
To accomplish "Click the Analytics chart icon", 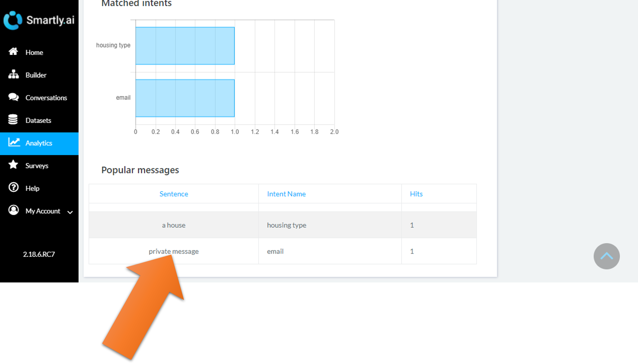I will (x=14, y=142).
